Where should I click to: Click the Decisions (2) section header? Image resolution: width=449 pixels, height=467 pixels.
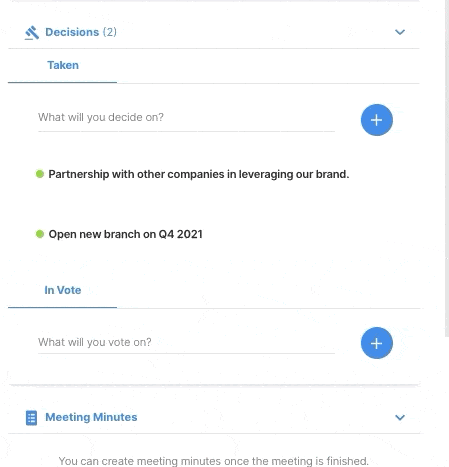(x=214, y=32)
